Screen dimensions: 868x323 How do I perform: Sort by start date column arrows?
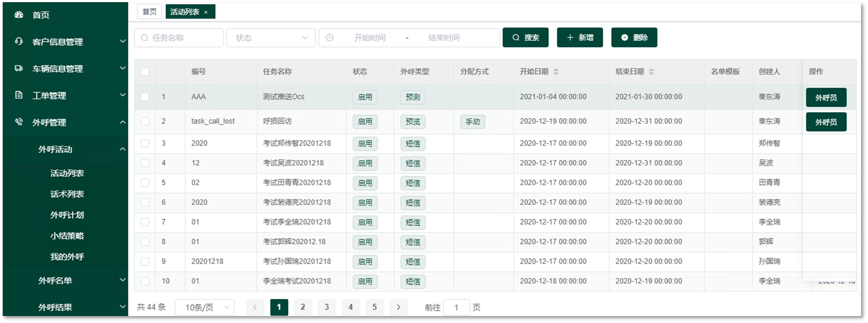click(556, 72)
